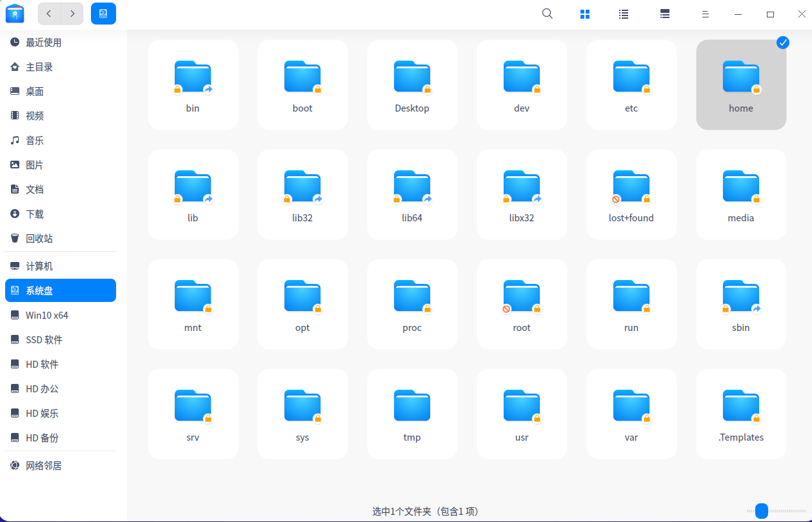The width and height of the screenshot is (812, 522).
Task: Open 回收站 trash in sidebar
Action: coord(39,238)
